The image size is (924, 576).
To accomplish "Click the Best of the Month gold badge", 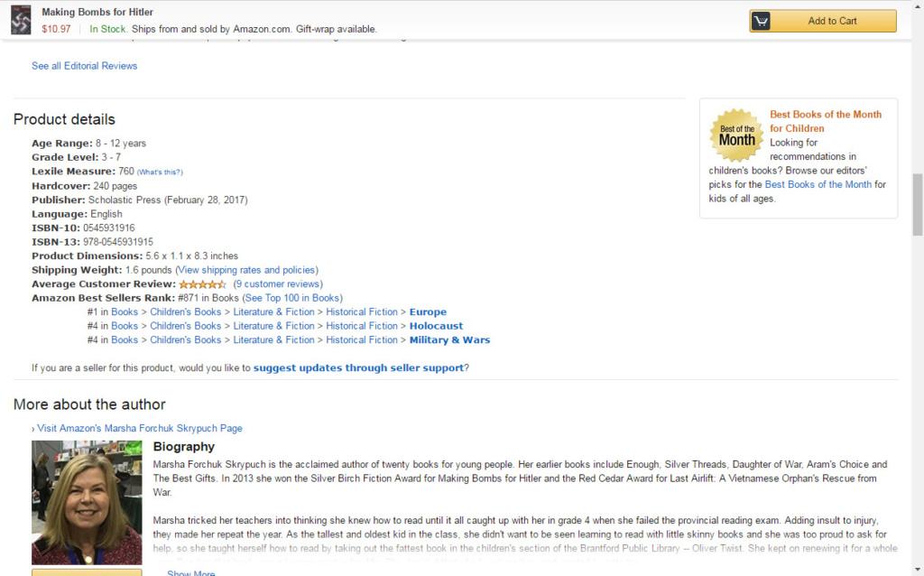I will [736, 135].
